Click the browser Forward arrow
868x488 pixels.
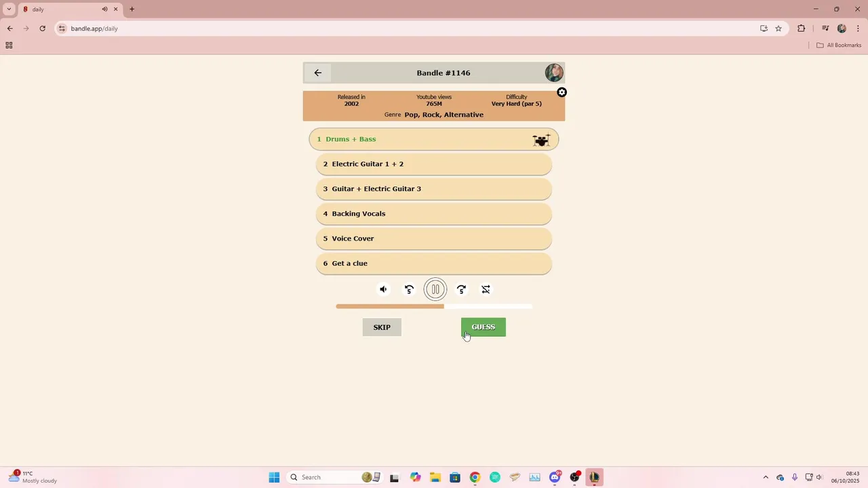[26, 28]
